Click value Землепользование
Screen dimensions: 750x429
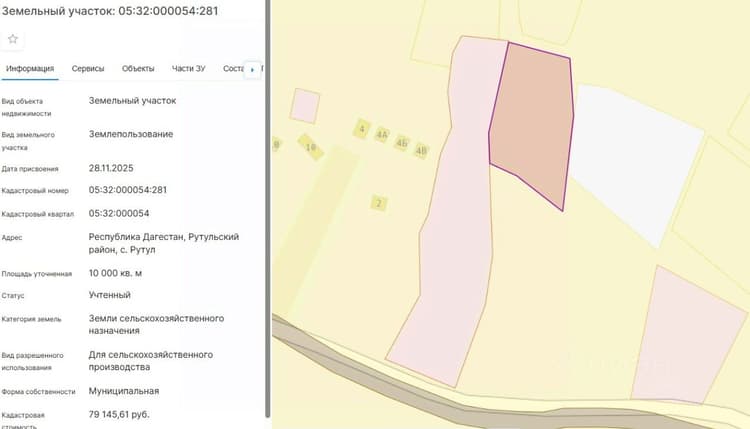[131, 134]
